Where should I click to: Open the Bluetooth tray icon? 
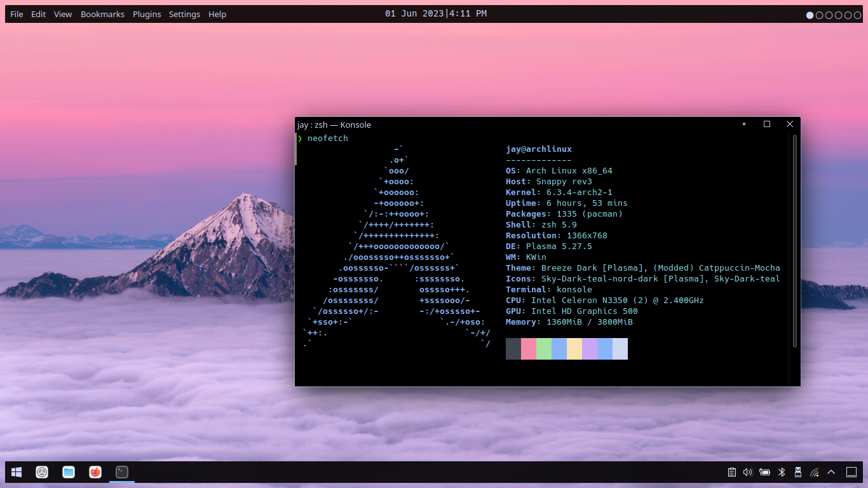(782, 472)
